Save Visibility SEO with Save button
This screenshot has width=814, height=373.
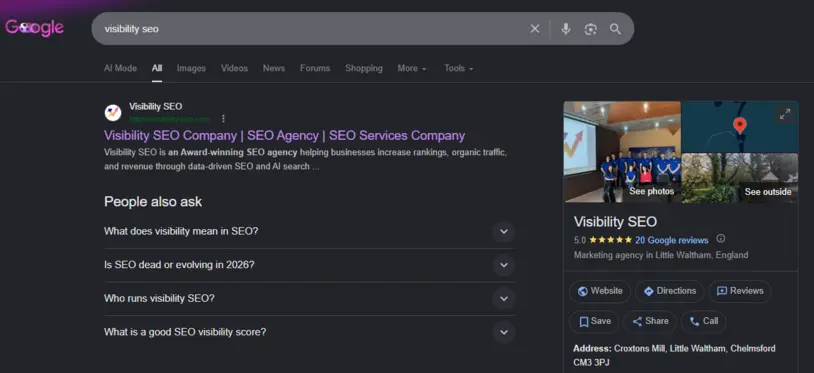[x=594, y=322]
